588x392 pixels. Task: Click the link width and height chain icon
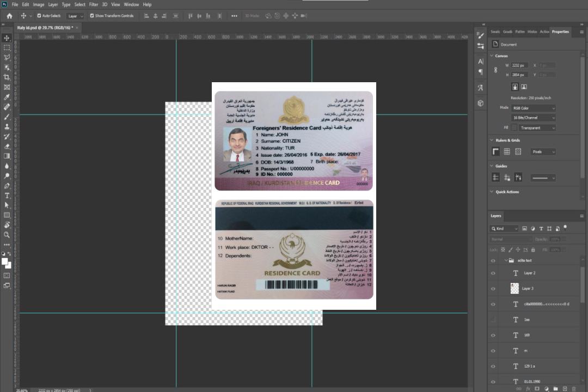[495, 70]
